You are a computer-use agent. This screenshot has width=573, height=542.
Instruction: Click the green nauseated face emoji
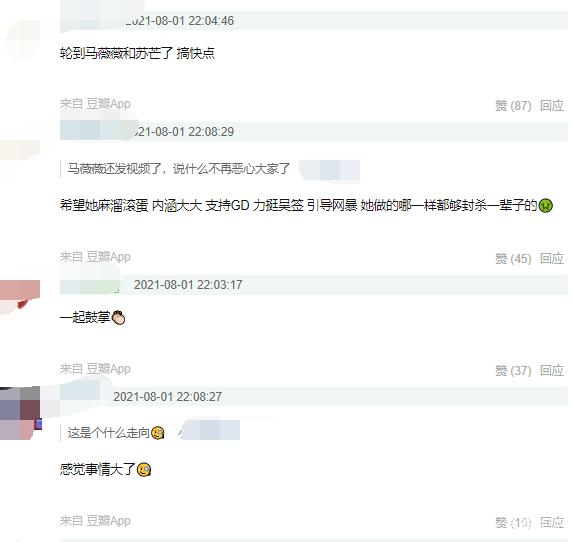pos(546,206)
